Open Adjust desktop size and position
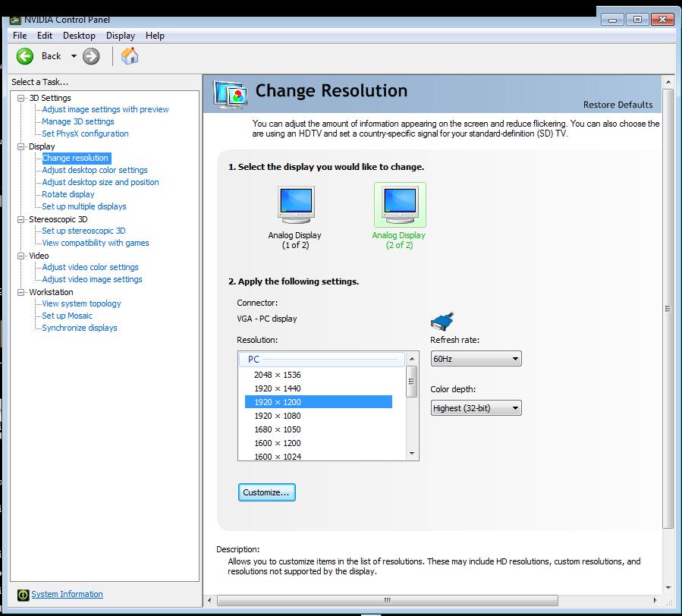Viewport: 682px width, 616px height. pyautogui.click(x=100, y=182)
